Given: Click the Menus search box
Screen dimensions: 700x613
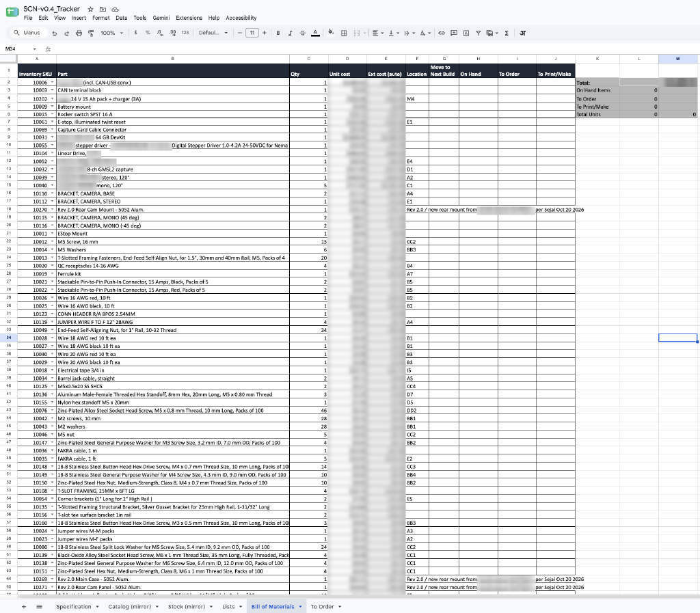Looking at the screenshot, I should [27, 33].
